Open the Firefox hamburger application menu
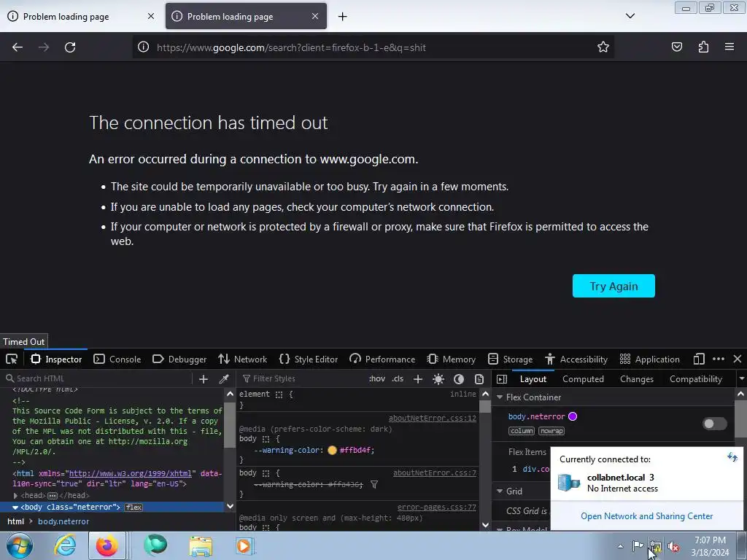This screenshot has height=560, width=747. 729,47
